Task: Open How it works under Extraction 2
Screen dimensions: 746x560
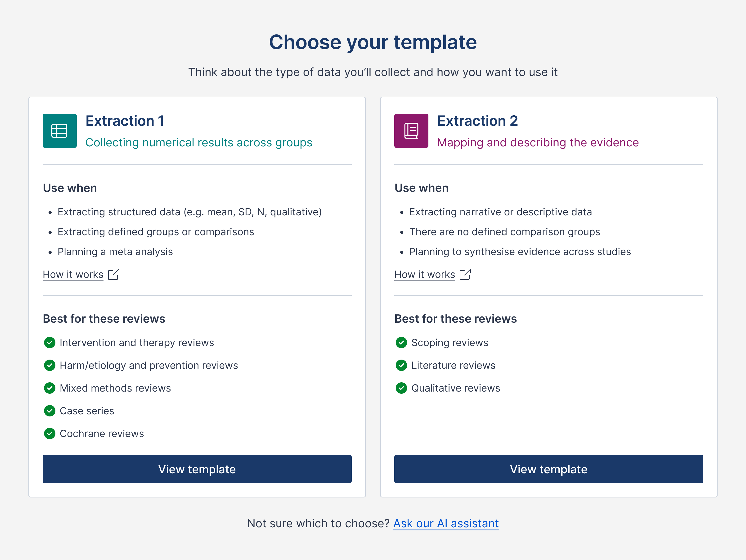Action: (x=425, y=274)
